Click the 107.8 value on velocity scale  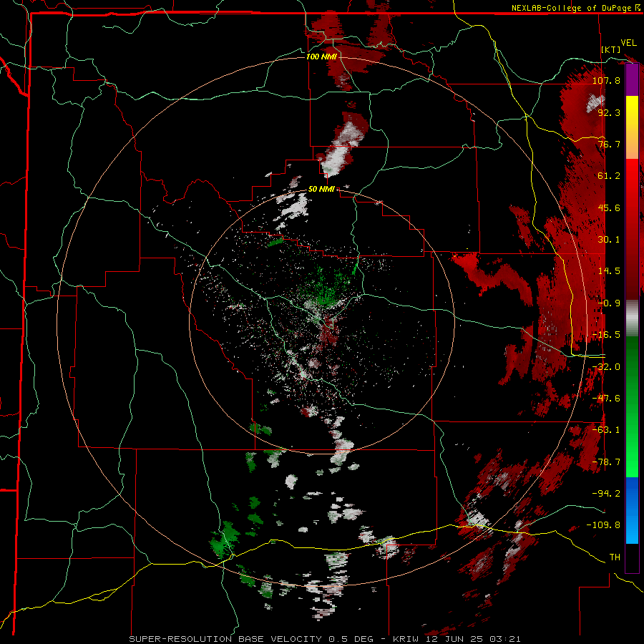[x=606, y=80]
